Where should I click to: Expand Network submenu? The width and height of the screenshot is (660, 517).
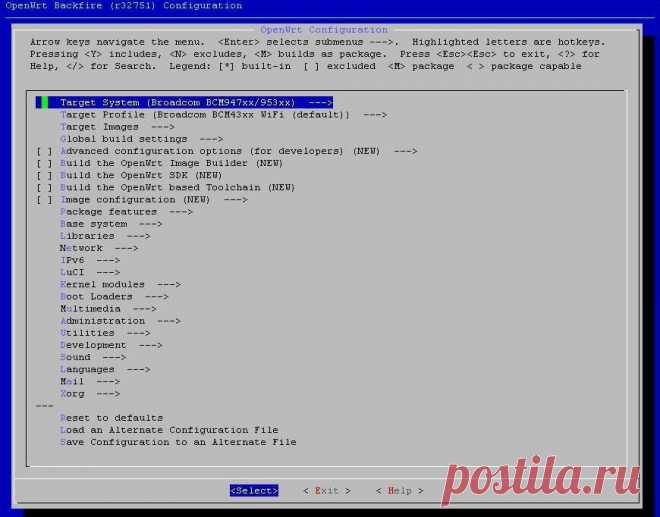(x=99, y=248)
